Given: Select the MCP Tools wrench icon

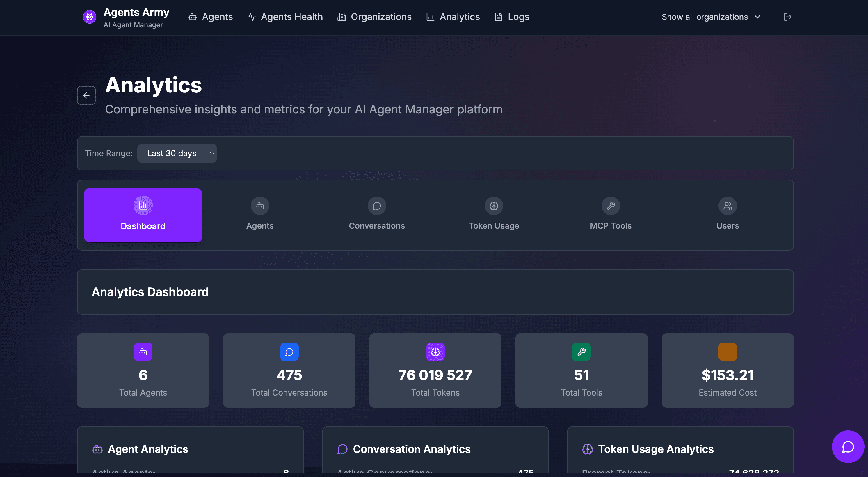Looking at the screenshot, I should pos(611,205).
